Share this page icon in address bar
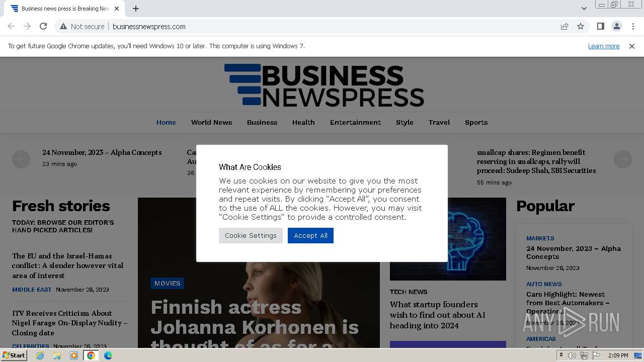644x362 pixels. pyautogui.click(x=565, y=26)
